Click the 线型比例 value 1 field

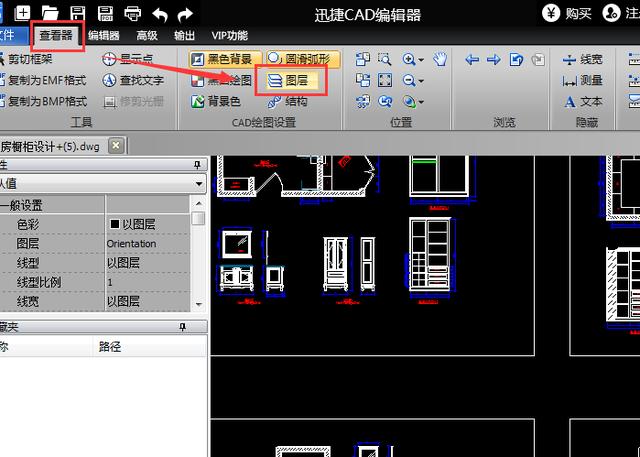148,282
